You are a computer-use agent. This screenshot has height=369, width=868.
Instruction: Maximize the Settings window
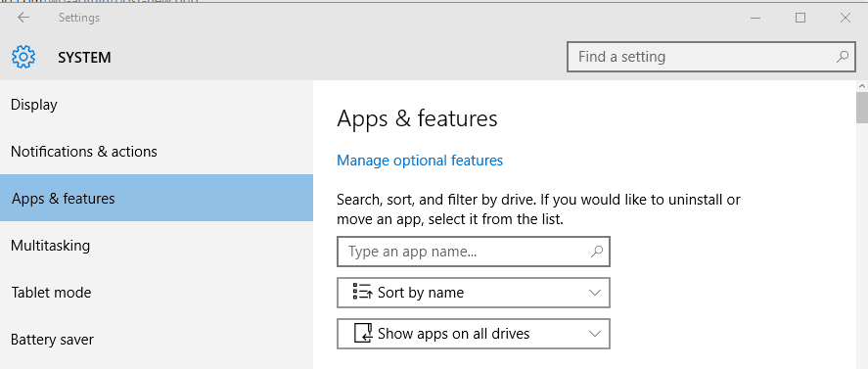point(799,18)
